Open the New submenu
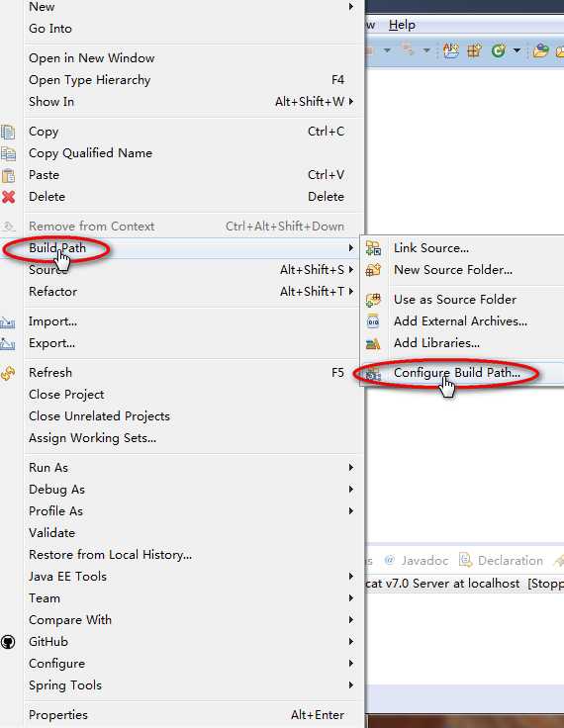The height and width of the screenshot is (728, 564). tap(193, 8)
